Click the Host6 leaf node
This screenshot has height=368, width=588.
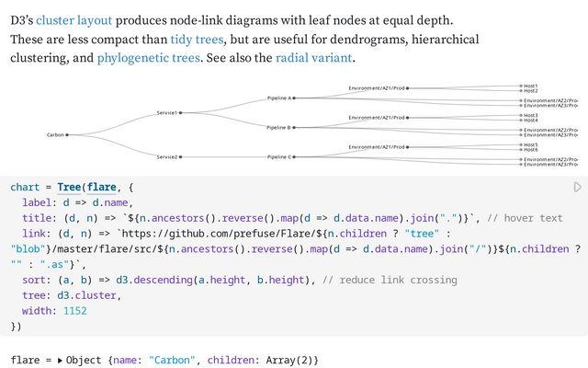529,149
